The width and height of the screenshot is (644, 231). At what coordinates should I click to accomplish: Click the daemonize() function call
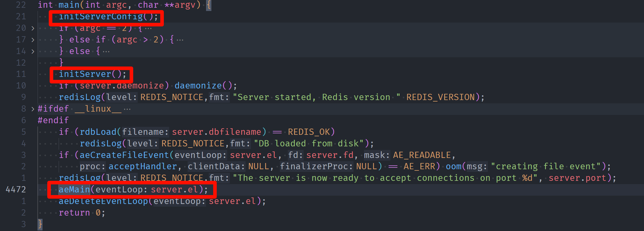click(x=205, y=86)
